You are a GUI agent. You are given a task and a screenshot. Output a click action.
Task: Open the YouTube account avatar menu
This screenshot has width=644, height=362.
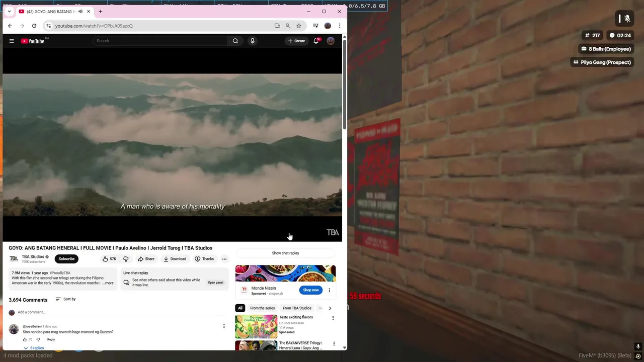(x=331, y=41)
